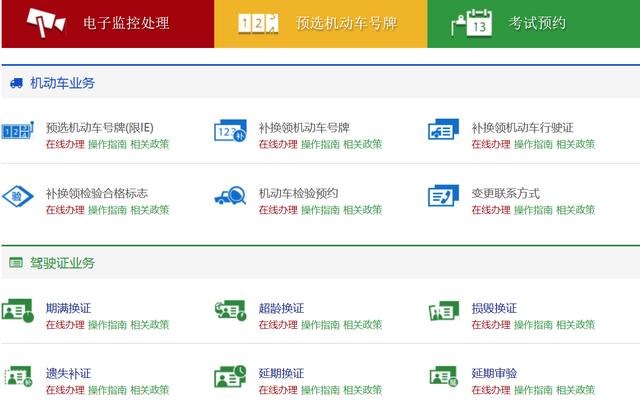Click 在线办理 under 补换领机动车号牌
Image resolution: width=640 pixels, height=400 pixels.
[x=278, y=144]
